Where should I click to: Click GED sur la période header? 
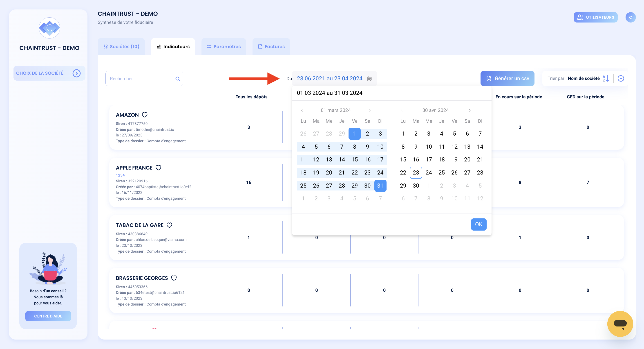coord(585,97)
